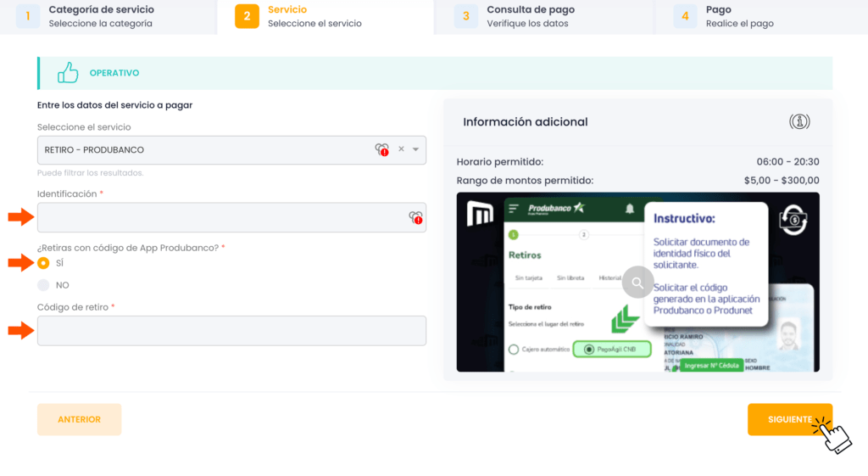Click 'Rango de montos permitido:' label
Viewport: 868px width, 476px height.
pos(525,181)
